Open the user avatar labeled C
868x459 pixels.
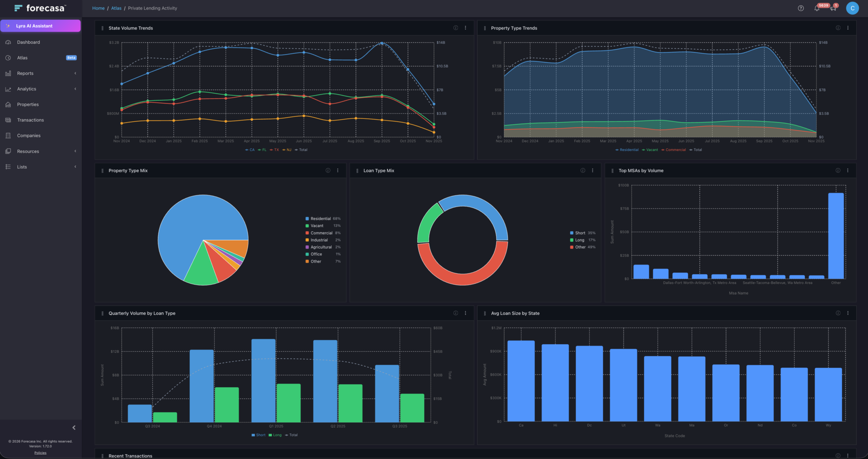852,8
